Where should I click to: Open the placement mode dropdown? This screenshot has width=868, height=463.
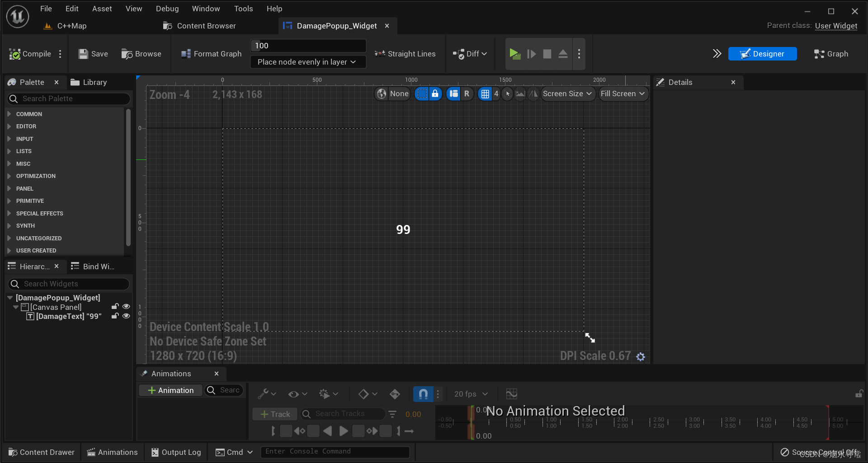click(308, 62)
